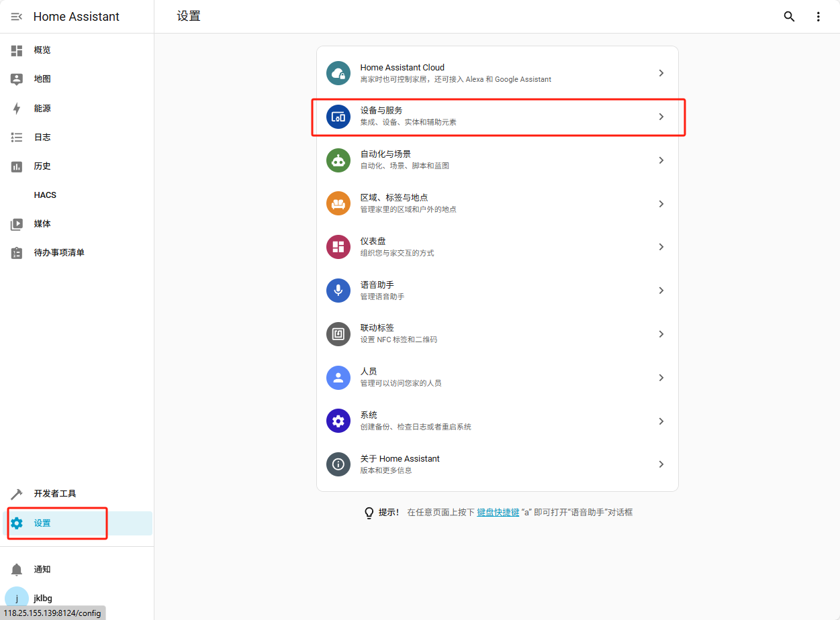Click the Automations robot icon (自动化与场景)
This screenshot has height=620, width=840.
338,160
